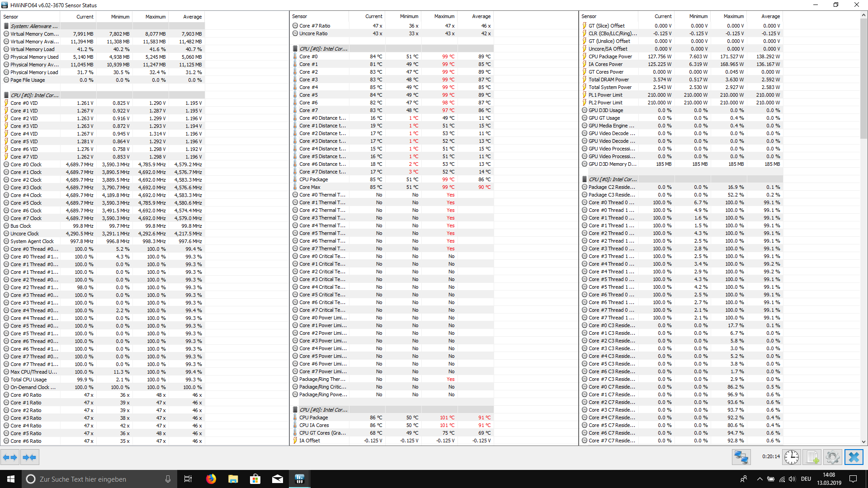
Task: Click the Sensor column header in left pane
Action: (31, 17)
